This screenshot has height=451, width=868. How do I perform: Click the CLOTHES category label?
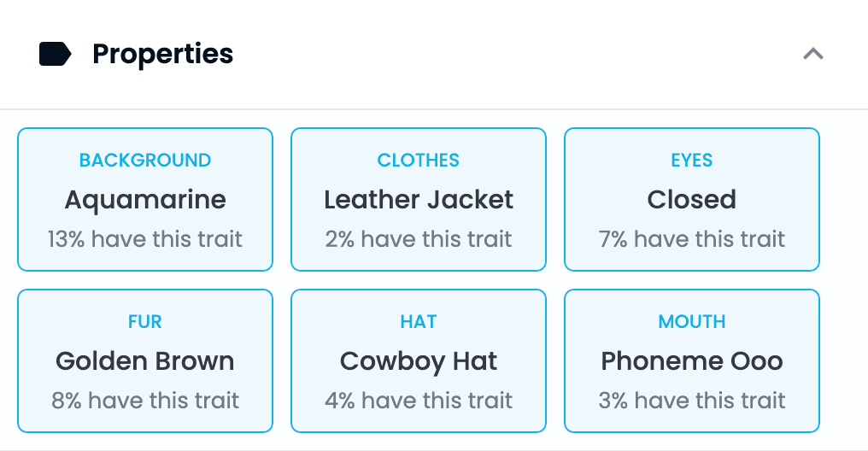pos(419,161)
